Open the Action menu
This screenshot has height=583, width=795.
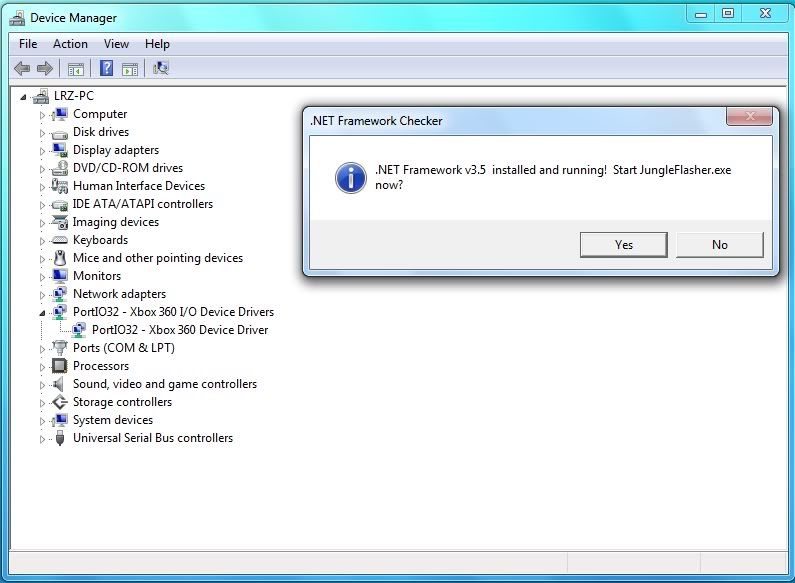pos(70,44)
